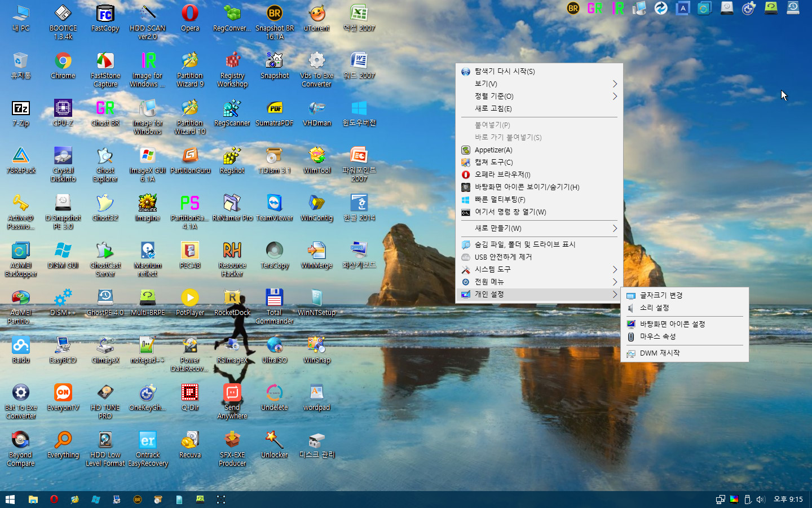Click the AOMEI Backupper icon
This screenshot has height=508, width=812.
coord(21,259)
